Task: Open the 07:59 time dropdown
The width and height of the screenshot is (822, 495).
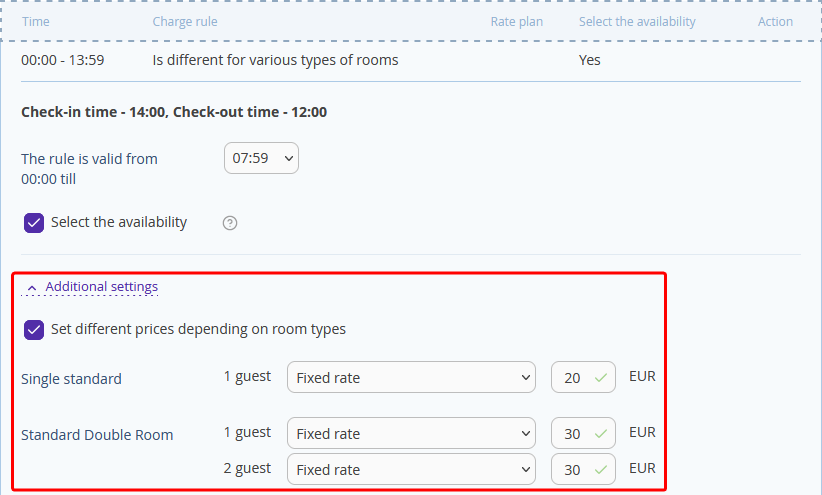Action: (261, 158)
